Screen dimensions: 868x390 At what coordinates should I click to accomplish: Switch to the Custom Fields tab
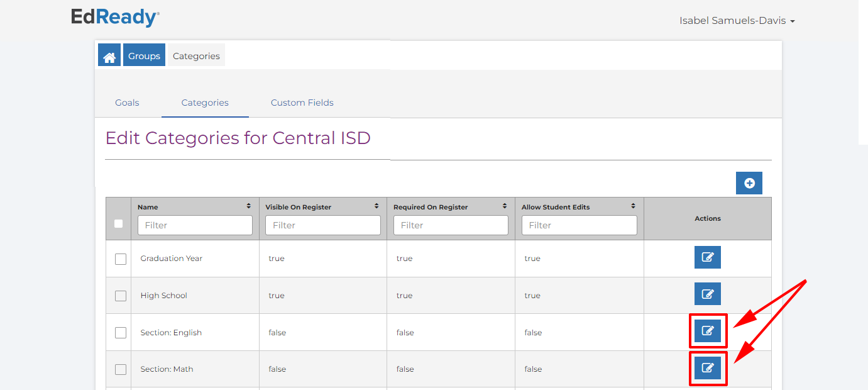click(302, 103)
